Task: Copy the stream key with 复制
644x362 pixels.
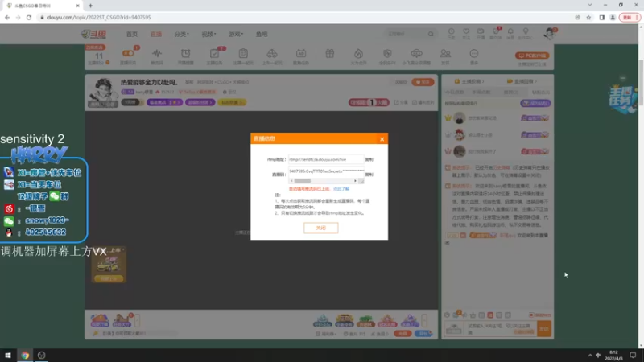Action: (x=369, y=175)
